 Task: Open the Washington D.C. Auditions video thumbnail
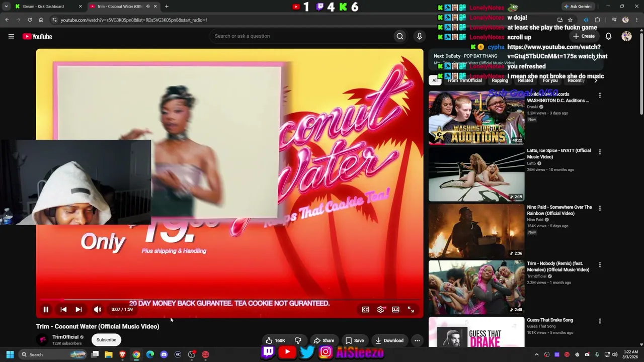476,118
